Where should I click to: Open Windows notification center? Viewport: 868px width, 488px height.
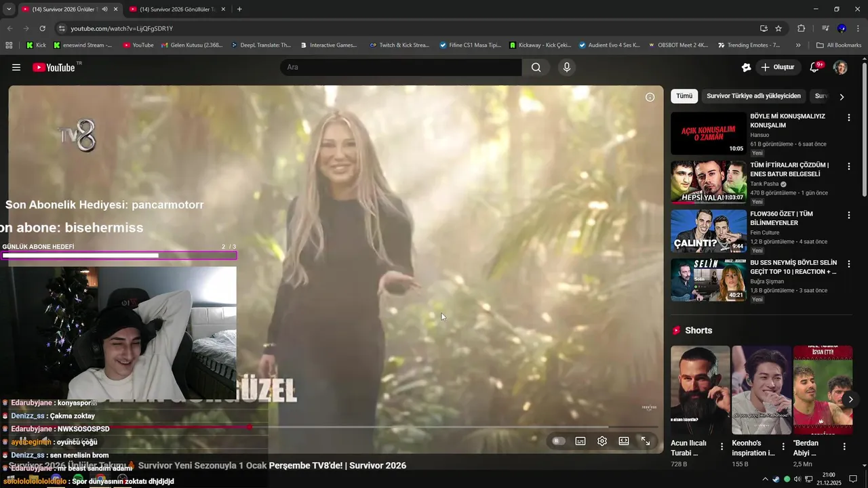click(853, 479)
